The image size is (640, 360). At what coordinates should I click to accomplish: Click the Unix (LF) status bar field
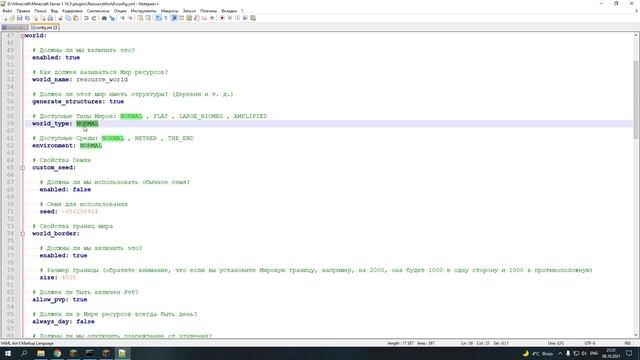coord(556,343)
